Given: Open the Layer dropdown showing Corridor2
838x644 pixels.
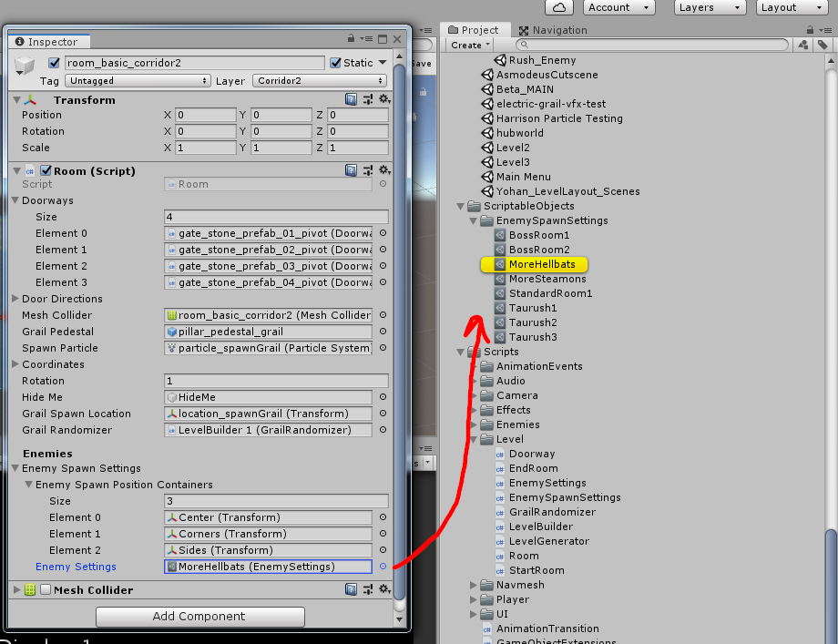Looking at the screenshot, I should [x=320, y=81].
